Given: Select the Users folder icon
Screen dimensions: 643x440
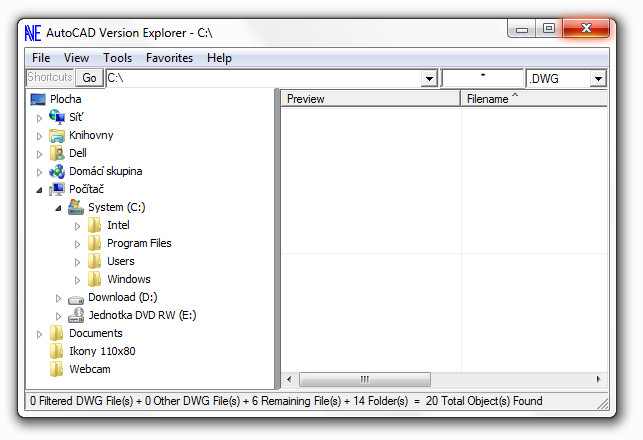Looking at the screenshot, I should click(x=95, y=261).
